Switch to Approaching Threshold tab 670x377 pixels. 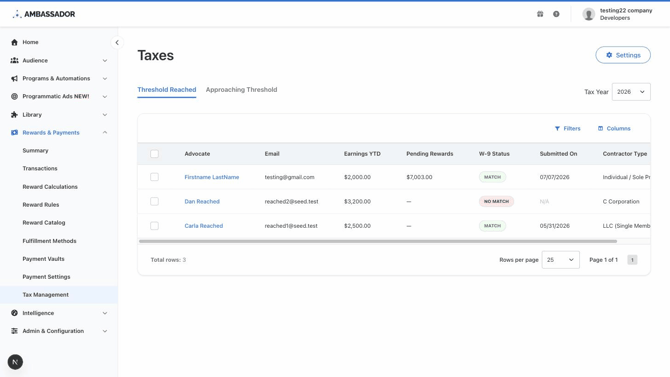[241, 90]
